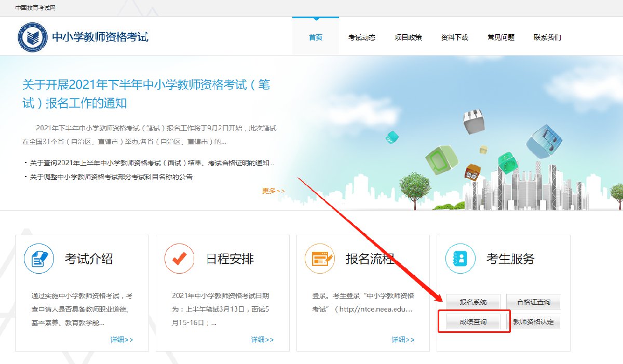This screenshot has width=623, height=364.
Task: Open the 首页 navigation tab
Action: (x=315, y=37)
